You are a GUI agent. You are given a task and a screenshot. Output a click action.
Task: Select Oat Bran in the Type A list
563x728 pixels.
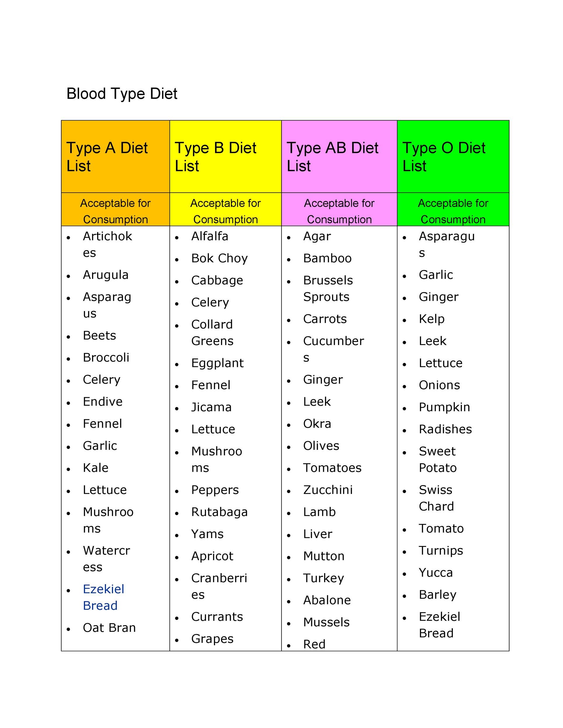tap(109, 628)
